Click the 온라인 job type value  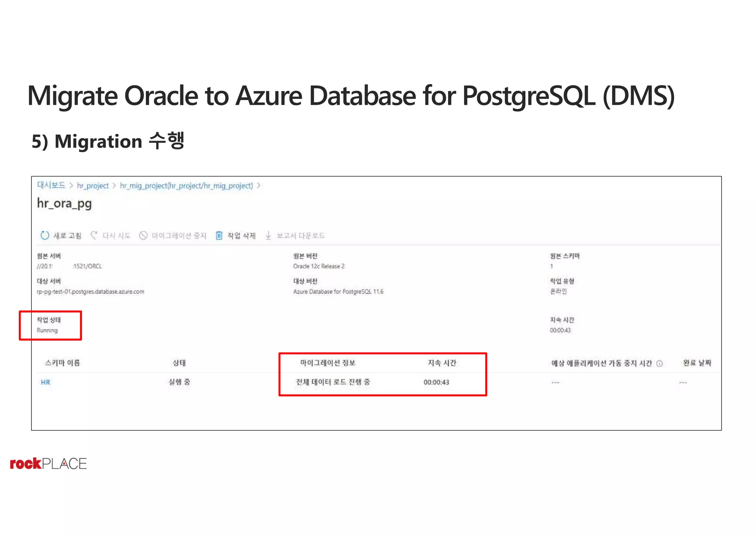pos(559,292)
